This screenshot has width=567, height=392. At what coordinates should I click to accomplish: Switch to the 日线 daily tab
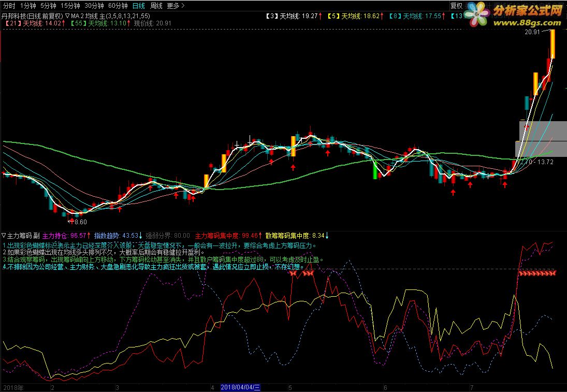138,6
